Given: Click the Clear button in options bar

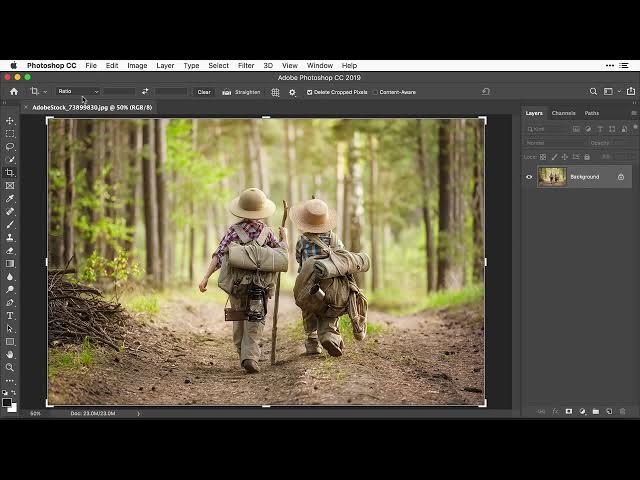Looking at the screenshot, I should pos(204,92).
